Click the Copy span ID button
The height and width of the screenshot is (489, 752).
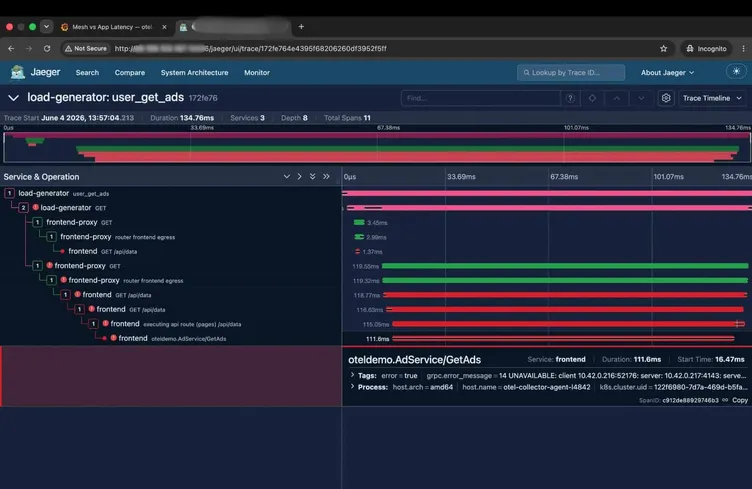pyautogui.click(x=740, y=400)
